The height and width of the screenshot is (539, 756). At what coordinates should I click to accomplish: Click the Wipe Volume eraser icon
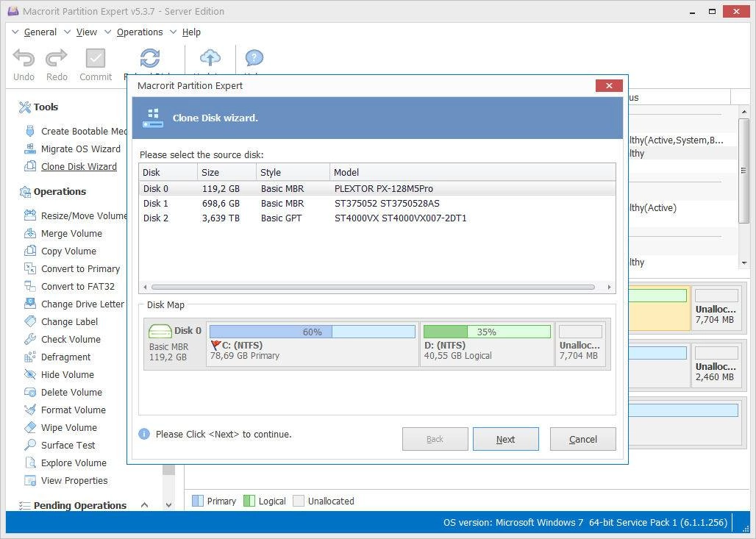point(30,428)
